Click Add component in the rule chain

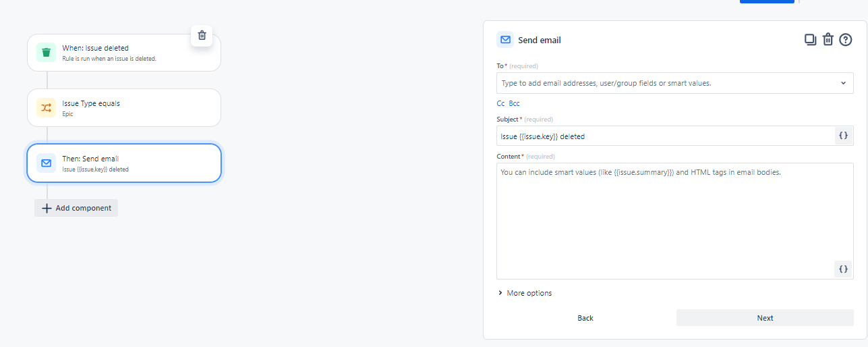(76, 208)
